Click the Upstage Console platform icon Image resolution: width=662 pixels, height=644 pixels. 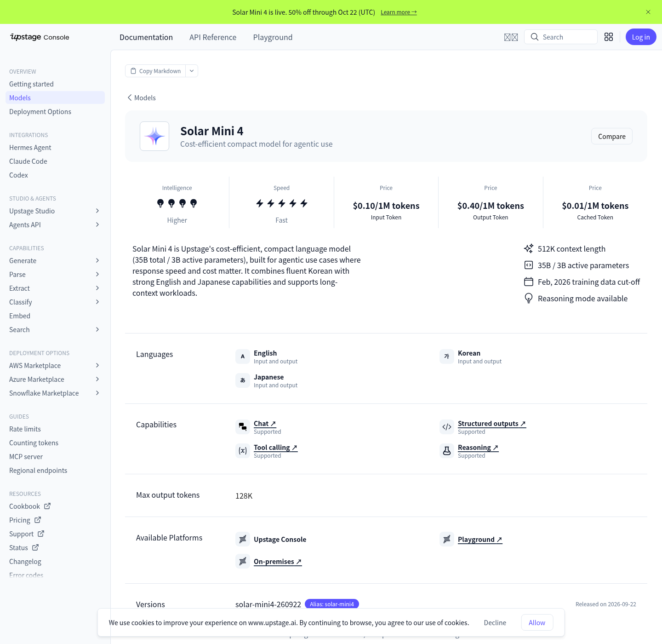243,539
